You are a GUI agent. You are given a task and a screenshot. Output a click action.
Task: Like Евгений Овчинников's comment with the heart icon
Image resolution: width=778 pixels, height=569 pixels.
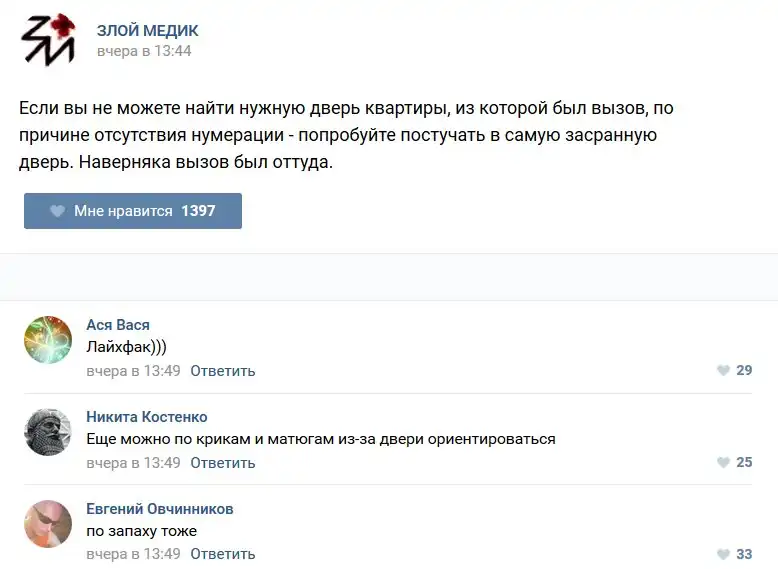(723, 554)
